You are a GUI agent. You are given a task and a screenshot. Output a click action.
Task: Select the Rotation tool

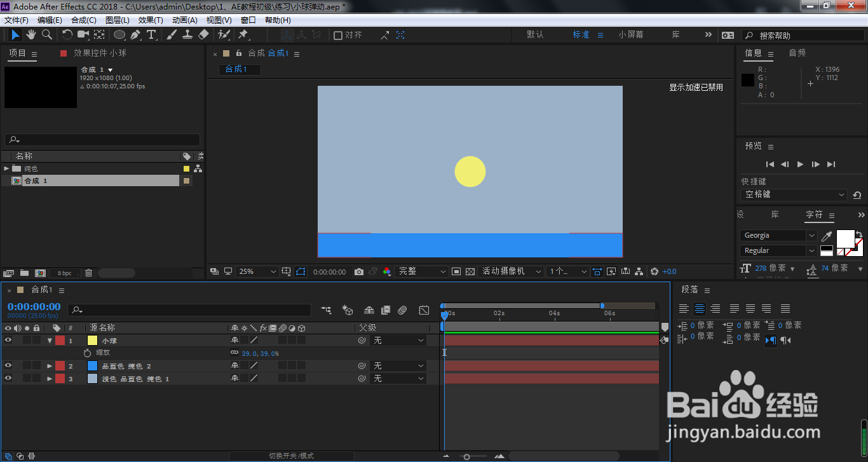tap(67, 35)
